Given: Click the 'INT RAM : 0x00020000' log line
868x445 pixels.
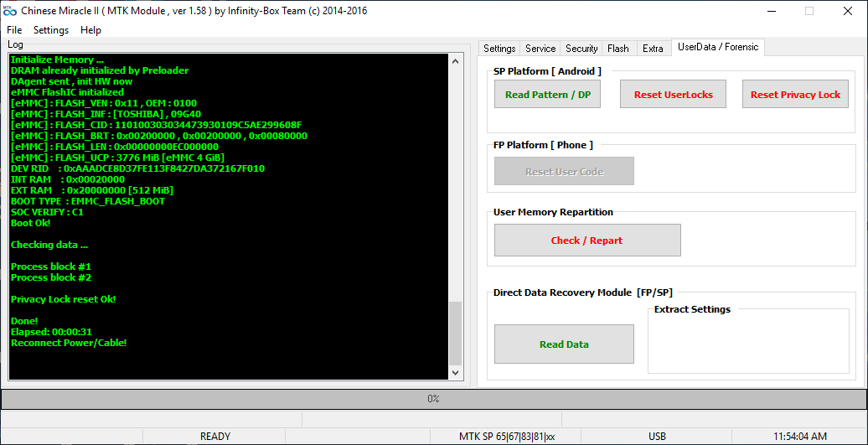Looking at the screenshot, I should click(x=68, y=179).
